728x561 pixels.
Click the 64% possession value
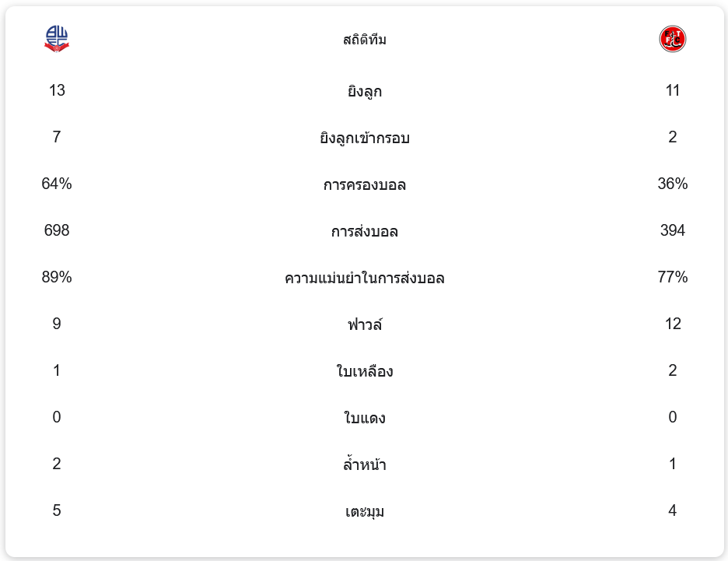point(57,184)
